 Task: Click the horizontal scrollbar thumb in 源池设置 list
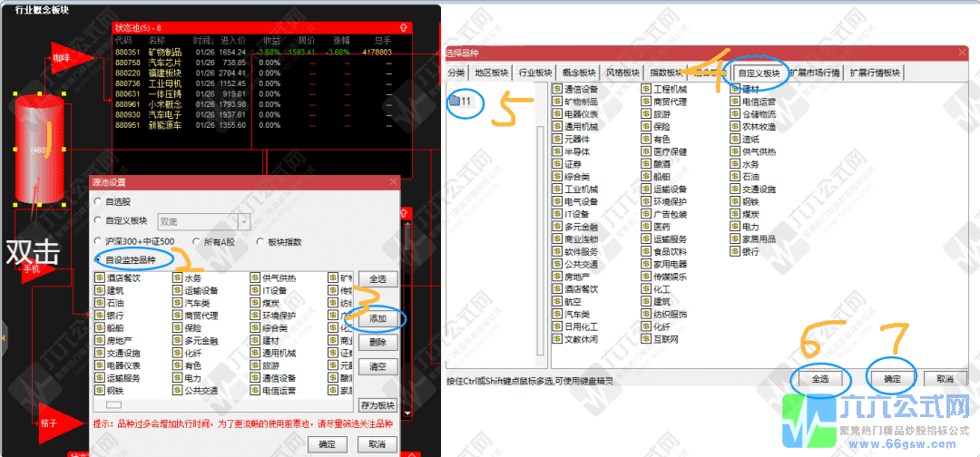[x=113, y=404]
